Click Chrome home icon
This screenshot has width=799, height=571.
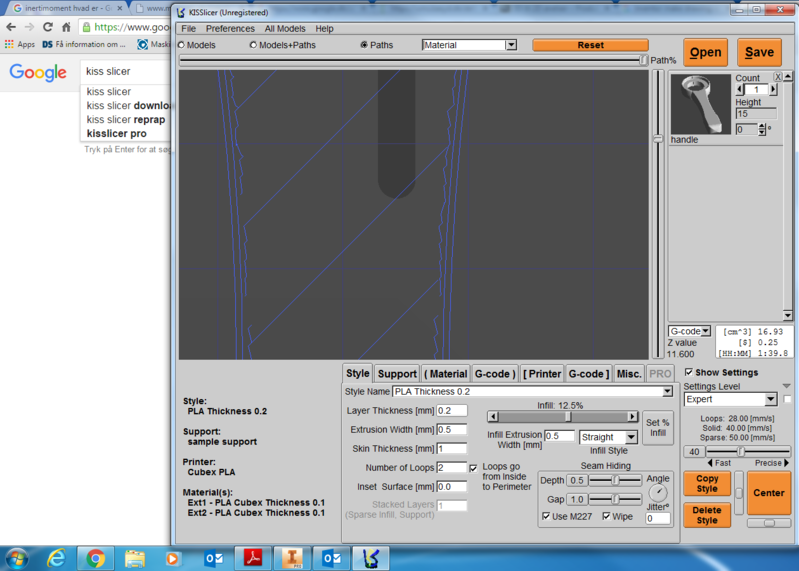[66, 27]
